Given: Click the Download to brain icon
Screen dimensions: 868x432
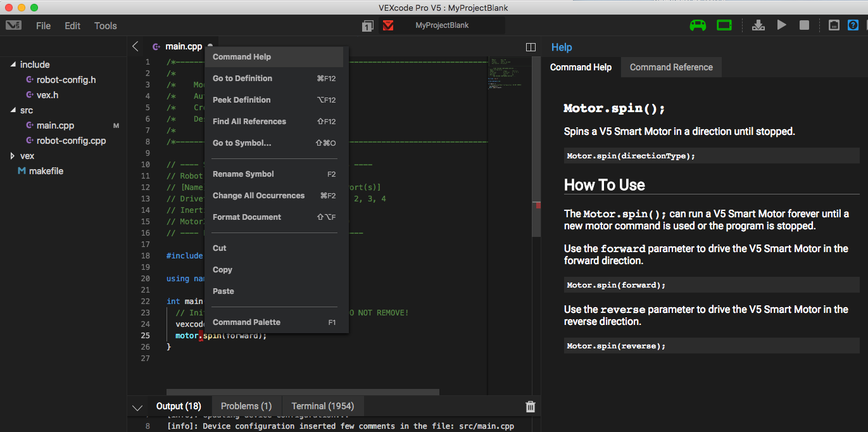Looking at the screenshot, I should 758,25.
